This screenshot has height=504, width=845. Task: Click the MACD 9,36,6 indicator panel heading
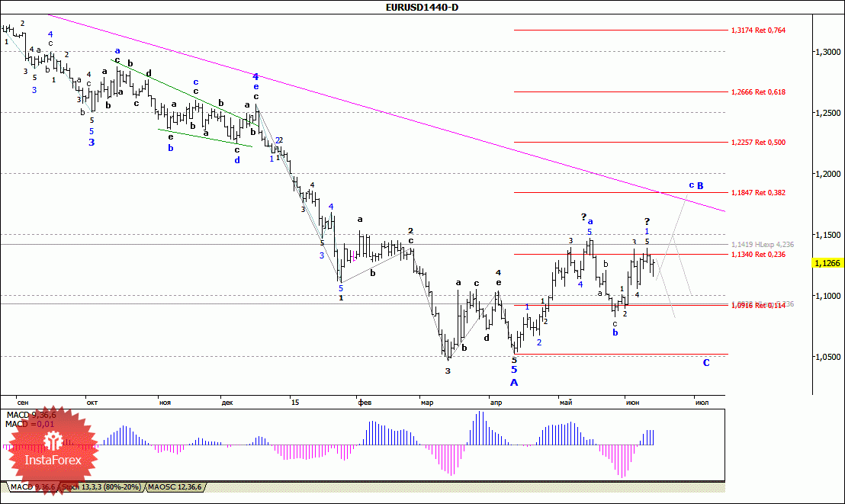coord(31,415)
